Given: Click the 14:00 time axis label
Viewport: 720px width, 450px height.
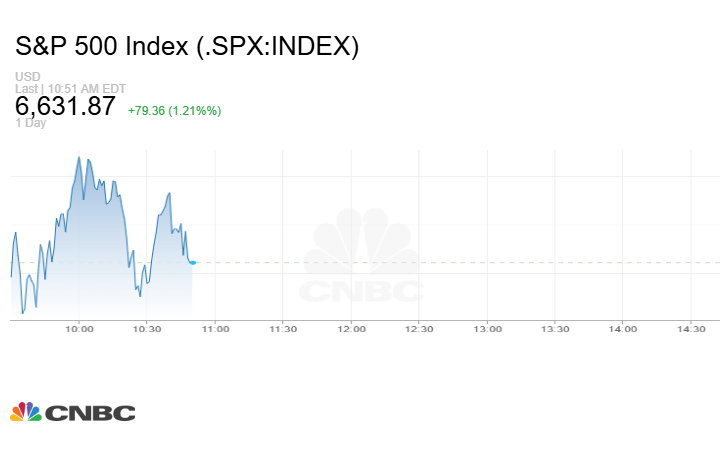Looking at the screenshot, I should [x=623, y=329].
